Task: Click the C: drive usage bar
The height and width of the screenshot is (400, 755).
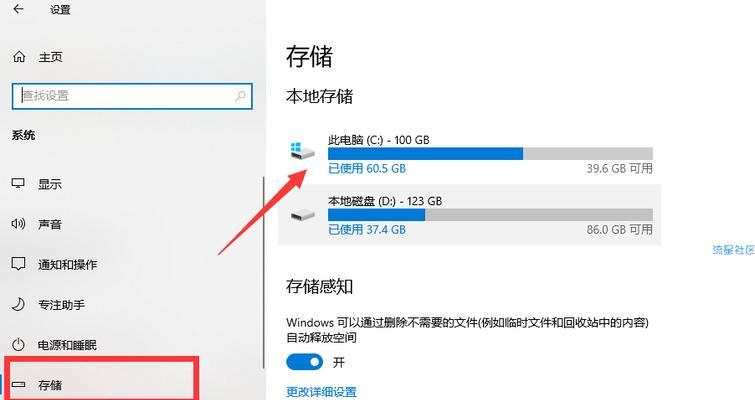Action: tap(490, 154)
